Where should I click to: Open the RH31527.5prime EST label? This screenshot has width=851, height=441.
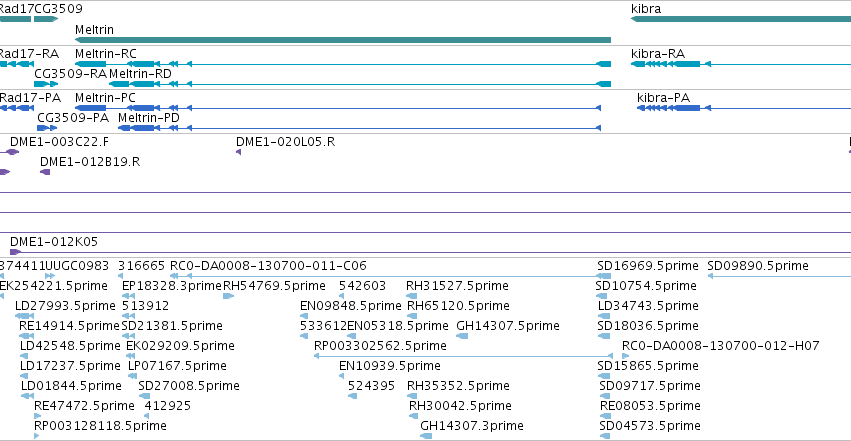tap(457, 286)
